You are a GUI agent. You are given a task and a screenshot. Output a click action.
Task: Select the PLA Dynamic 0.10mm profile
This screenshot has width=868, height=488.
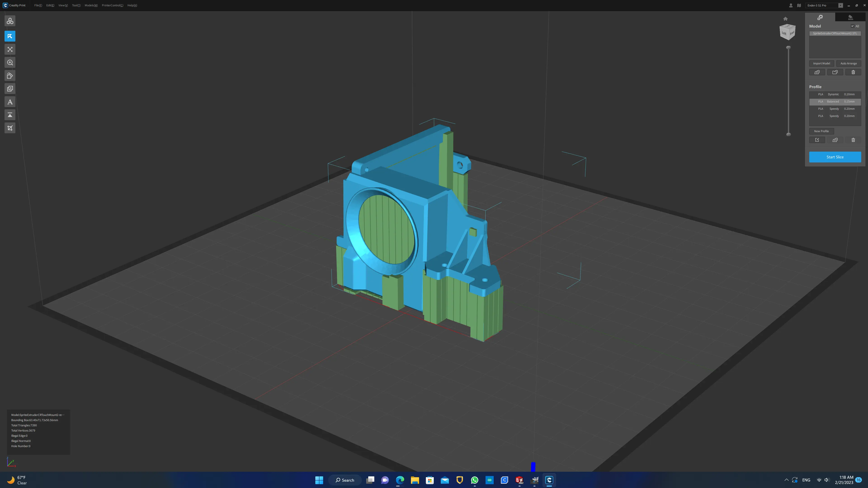click(835, 94)
